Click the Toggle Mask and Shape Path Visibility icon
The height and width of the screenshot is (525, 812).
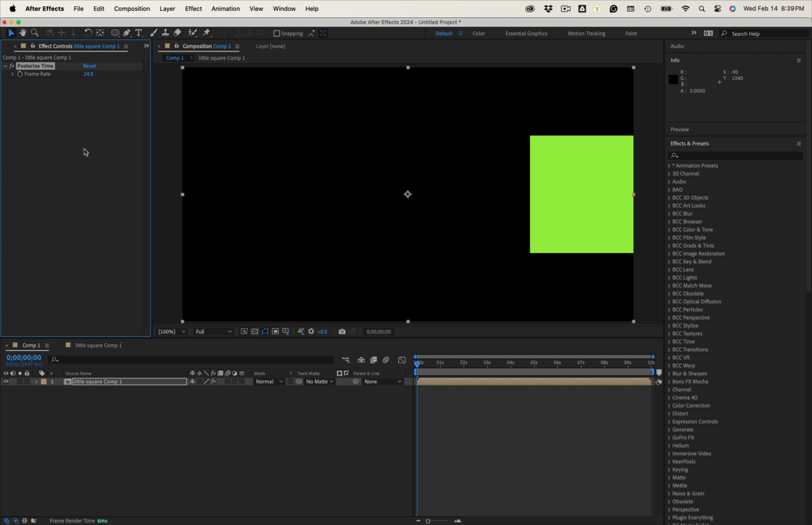(x=265, y=331)
